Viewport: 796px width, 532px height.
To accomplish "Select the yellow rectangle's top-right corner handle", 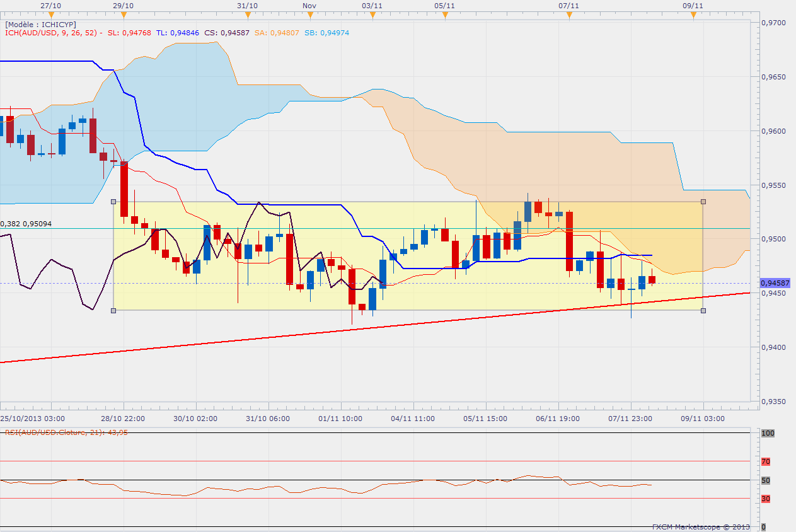I will 703,202.
